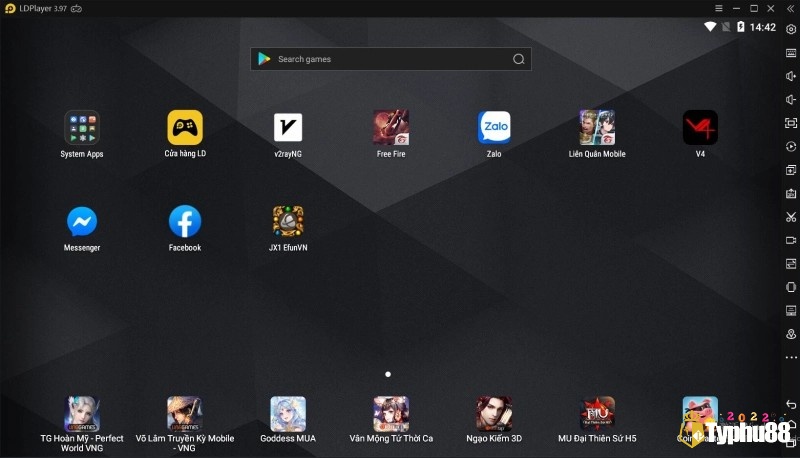Start video recording with camera icon
800x458 pixels.
(791, 240)
